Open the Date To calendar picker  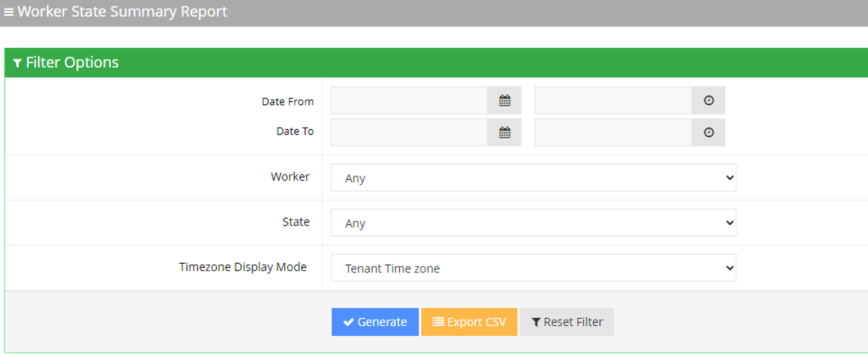click(x=504, y=132)
